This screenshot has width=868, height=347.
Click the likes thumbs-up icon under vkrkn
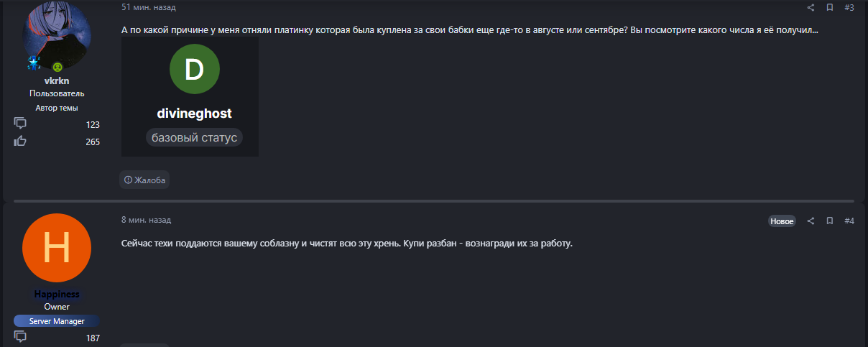pyautogui.click(x=20, y=141)
